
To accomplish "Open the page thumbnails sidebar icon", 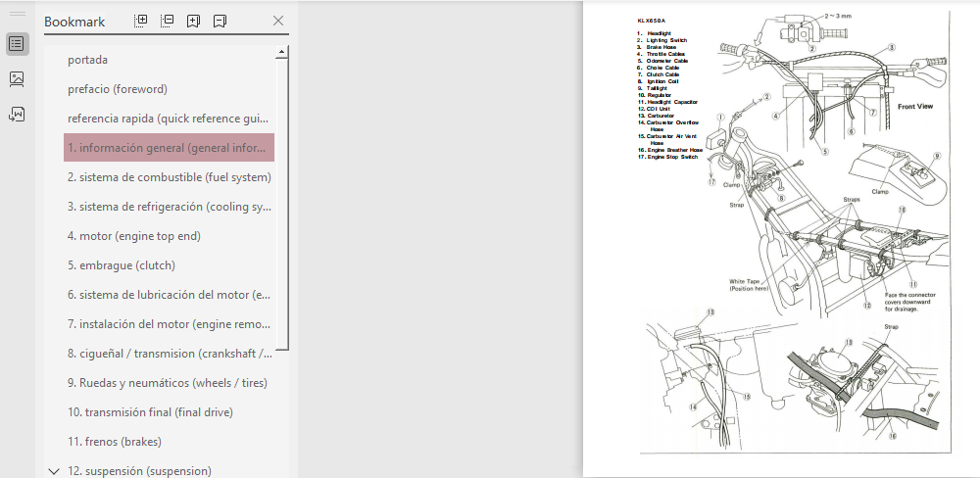I will pos(17,78).
